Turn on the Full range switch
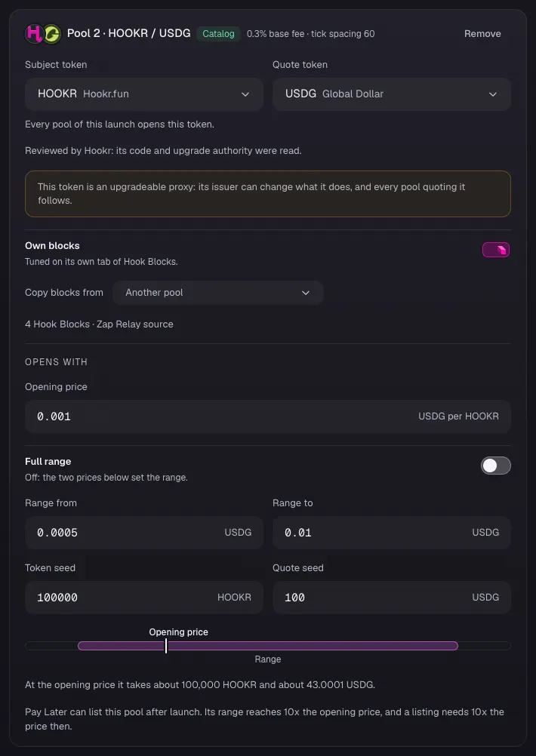Image resolution: width=536 pixels, height=756 pixels. tap(495, 466)
